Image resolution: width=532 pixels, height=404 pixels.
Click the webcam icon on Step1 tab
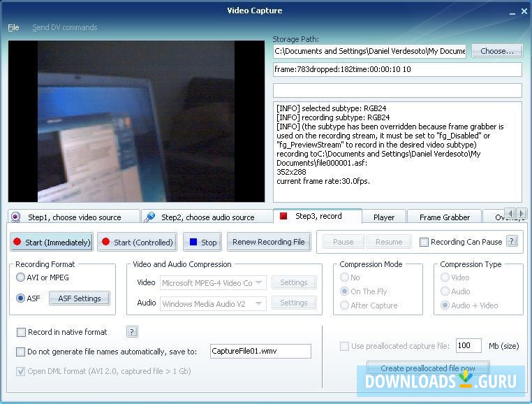pyautogui.click(x=15, y=217)
